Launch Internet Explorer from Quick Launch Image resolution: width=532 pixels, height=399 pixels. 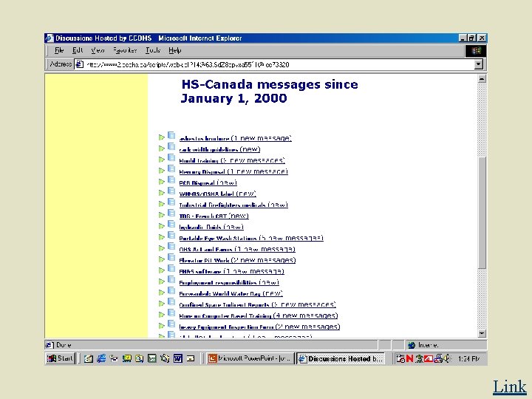coord(101,358)
